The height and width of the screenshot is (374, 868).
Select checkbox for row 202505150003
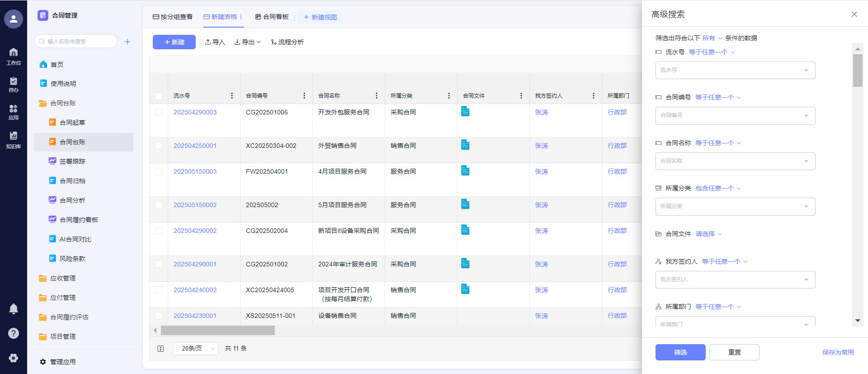159,171
